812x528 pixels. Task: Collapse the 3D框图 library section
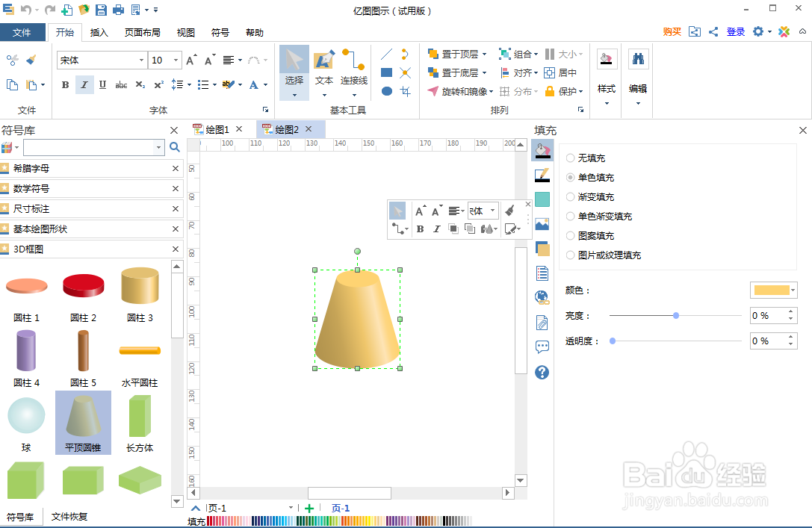(x=174, y=249)
